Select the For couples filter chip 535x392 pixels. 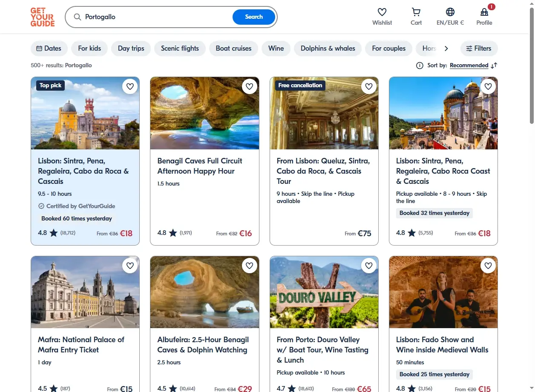click(x=388, y=49)
